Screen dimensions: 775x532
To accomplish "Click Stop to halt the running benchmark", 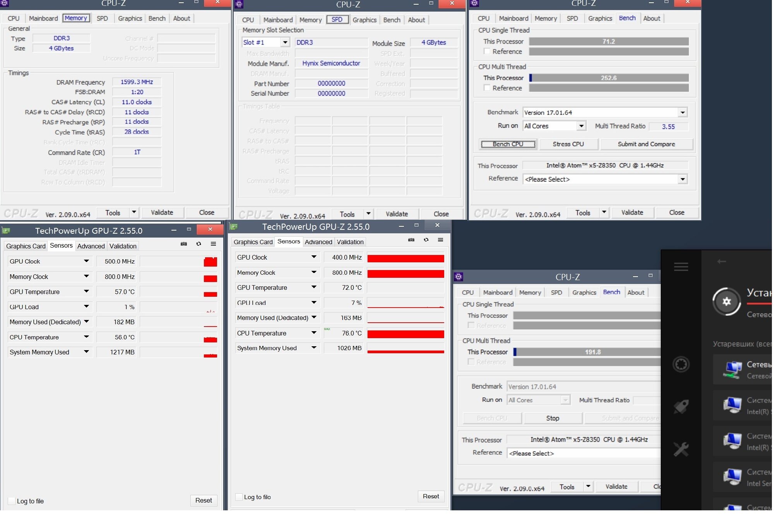I will click(553, 418).
